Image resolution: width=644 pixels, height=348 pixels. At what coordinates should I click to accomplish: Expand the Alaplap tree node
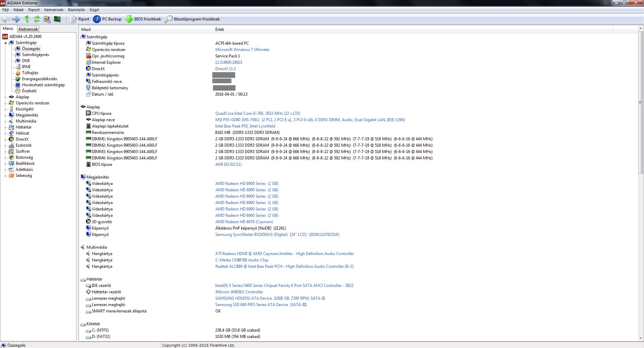coord(5,97)
